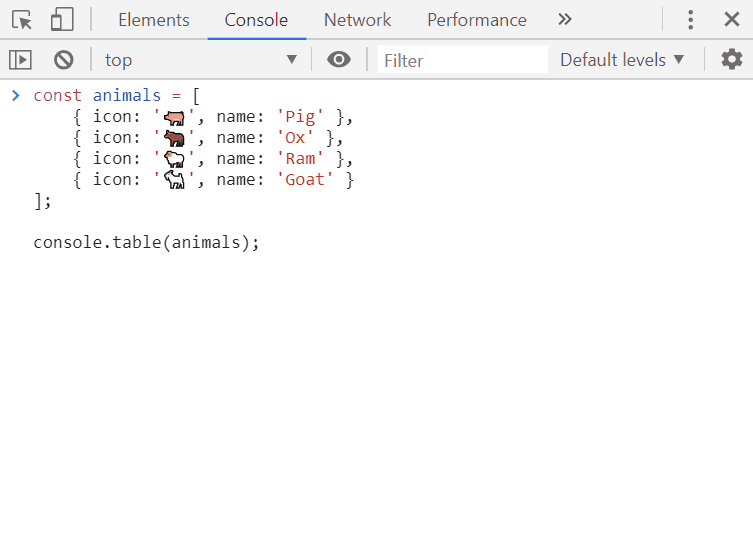Open the Default levels dropdown
Image resolution: width=753 pixels, height=544 pixels.
(622, 60)
